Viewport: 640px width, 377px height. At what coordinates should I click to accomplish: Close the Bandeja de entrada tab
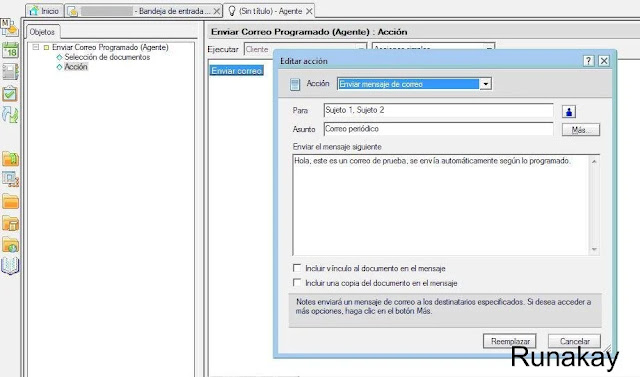tap(217, 11)
